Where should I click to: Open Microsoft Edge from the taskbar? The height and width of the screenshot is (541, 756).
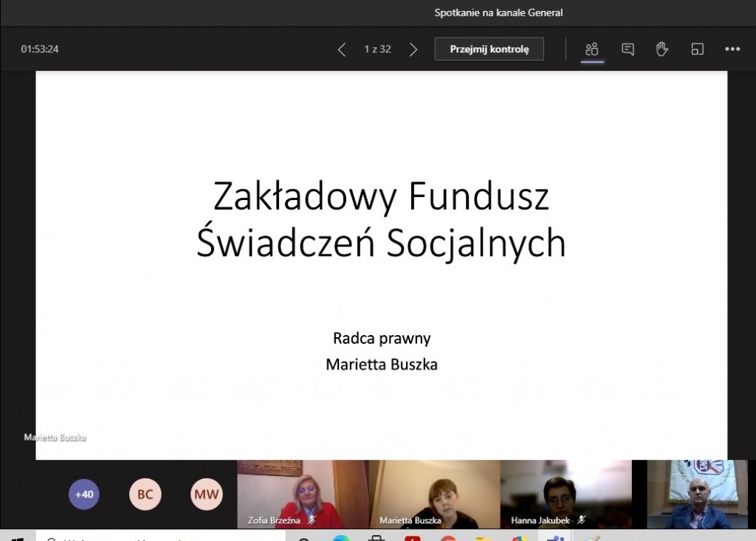click(x=340, y=537)
